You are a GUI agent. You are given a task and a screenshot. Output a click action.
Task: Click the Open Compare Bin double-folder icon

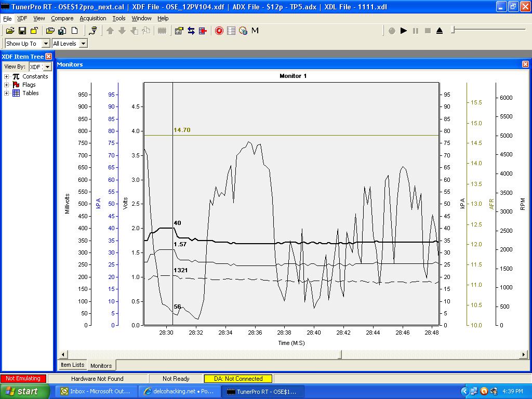pyautogui.click(x=50, y=31)
